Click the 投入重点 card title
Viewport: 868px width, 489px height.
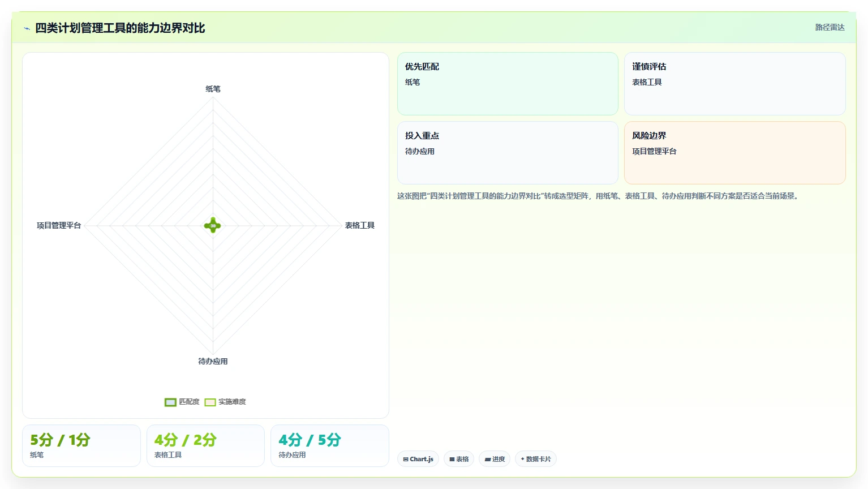click(422, 135)
